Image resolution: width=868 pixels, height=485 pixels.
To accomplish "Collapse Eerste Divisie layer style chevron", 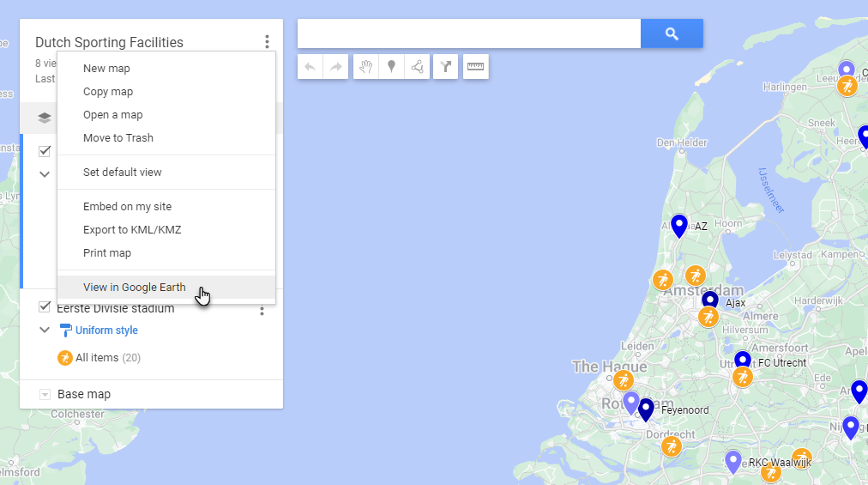I will click(45, 330).
